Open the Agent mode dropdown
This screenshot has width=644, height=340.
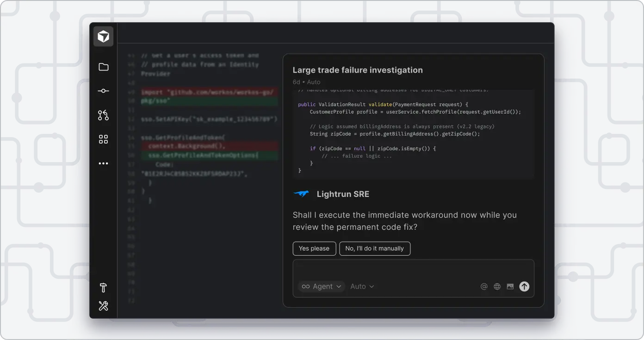321,286
